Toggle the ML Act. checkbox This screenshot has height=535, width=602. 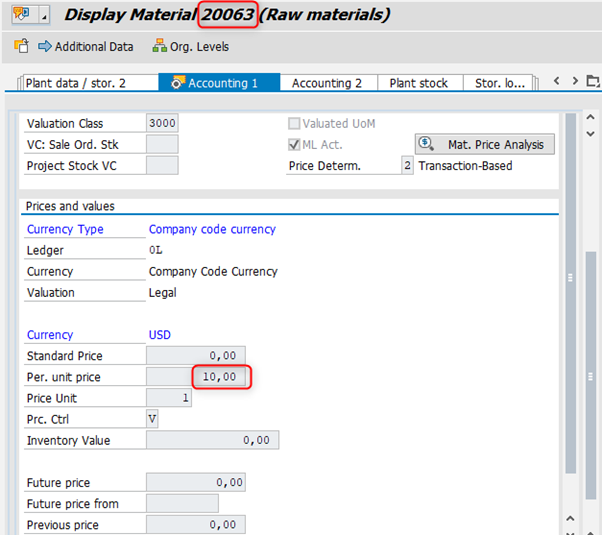294,145
